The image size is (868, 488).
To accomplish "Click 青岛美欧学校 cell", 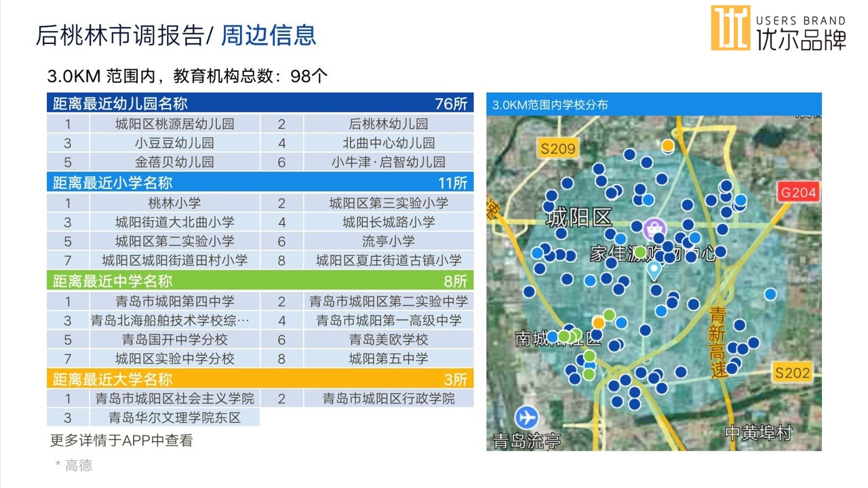I will tap(389, 339).
